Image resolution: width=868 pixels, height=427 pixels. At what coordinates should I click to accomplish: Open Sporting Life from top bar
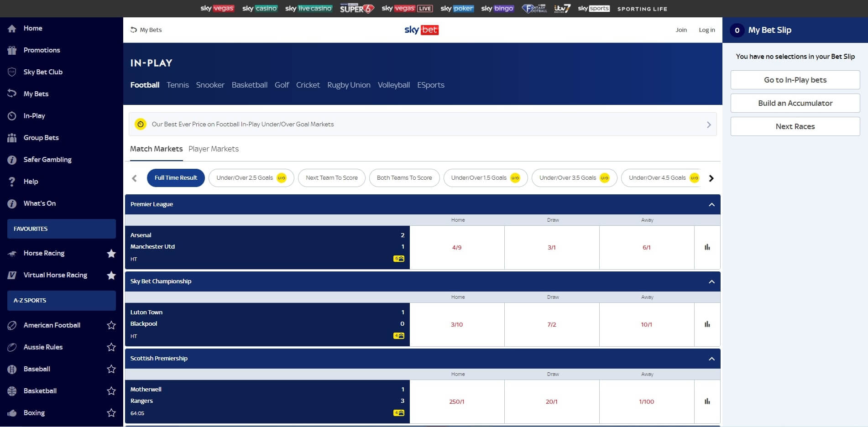pyautogui.click(x=642, y=9)
